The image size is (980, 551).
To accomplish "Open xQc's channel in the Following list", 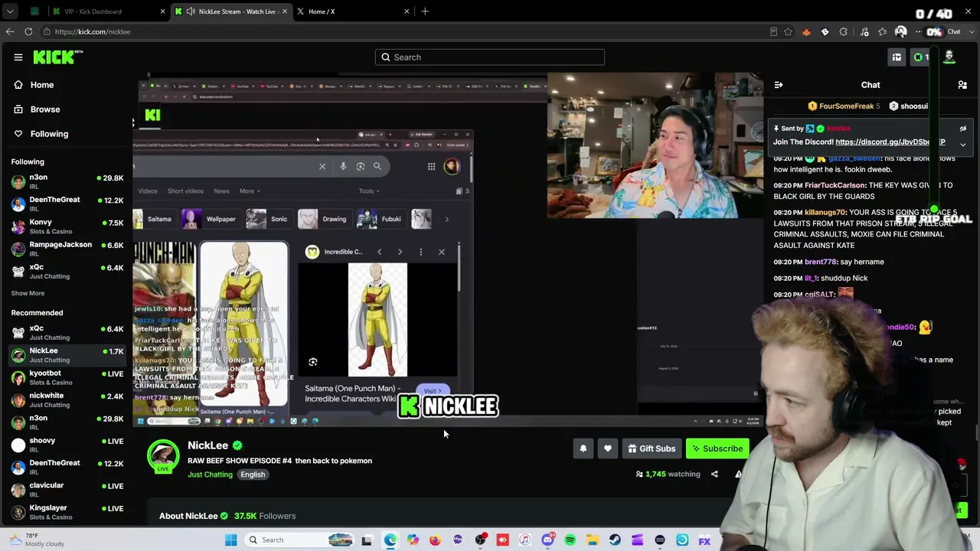I will [67, 271].
